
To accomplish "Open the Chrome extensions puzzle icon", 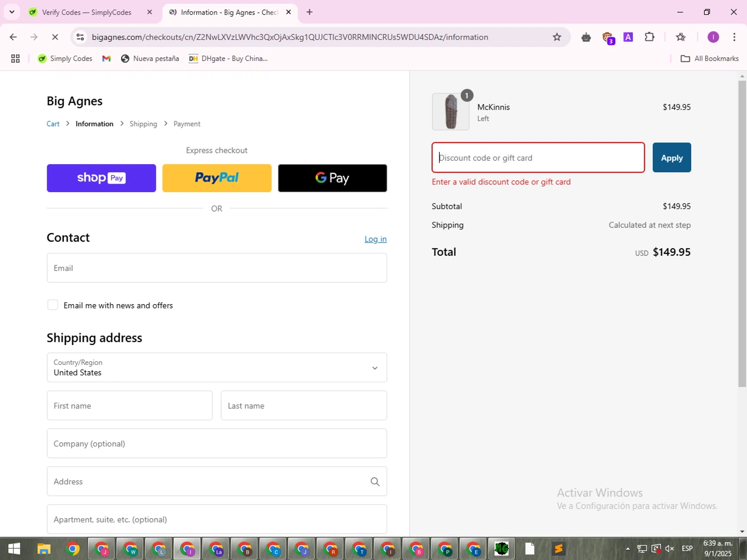I will point(649,37).
